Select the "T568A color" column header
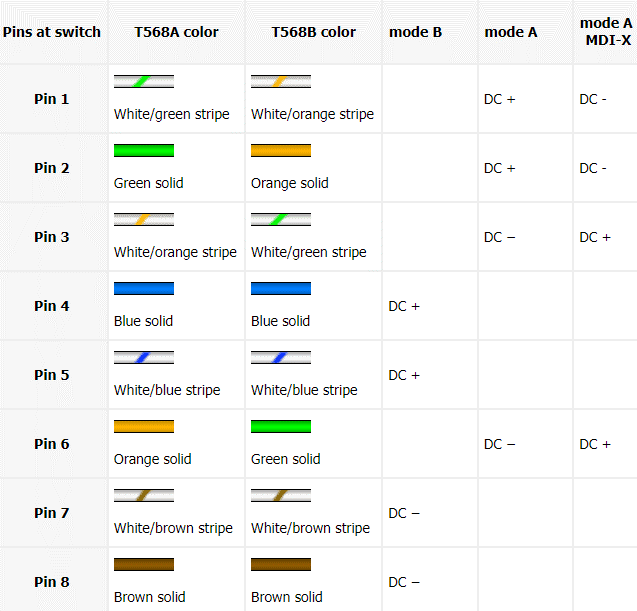 176,32
